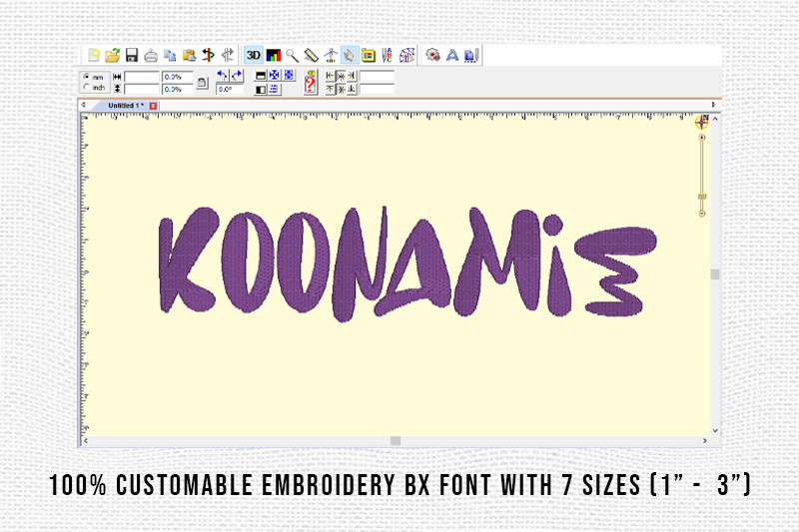Click the greyed redo arrow icon
799x532 pixels.
tap(228, 55)
